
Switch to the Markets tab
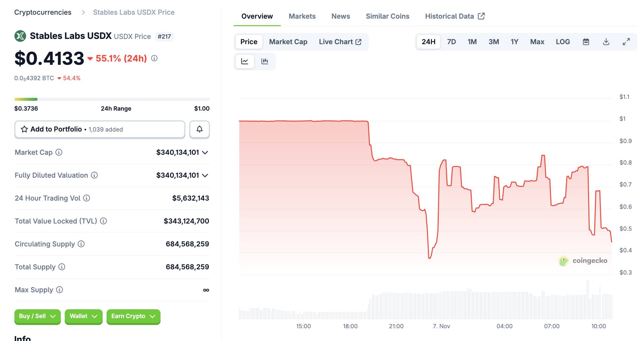[x=302, y=16]
